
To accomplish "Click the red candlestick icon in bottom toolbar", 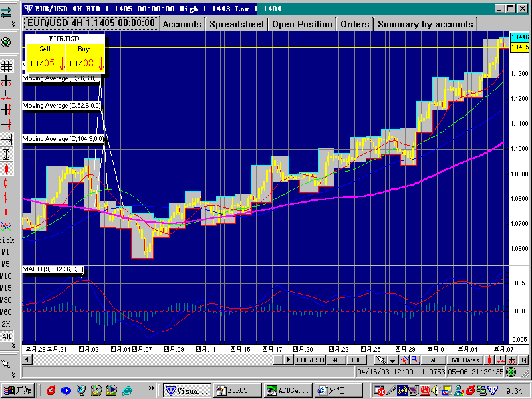I will coord(489,360).
